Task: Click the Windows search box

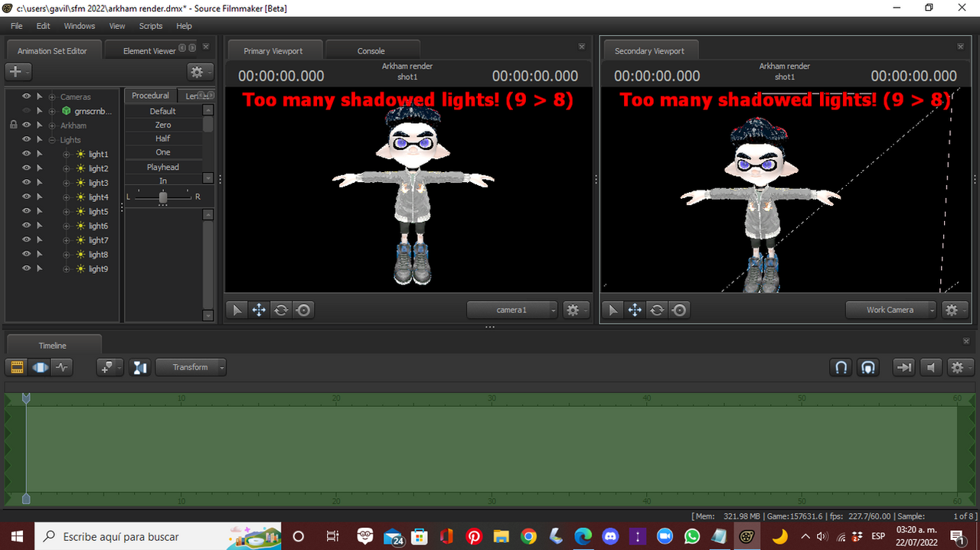Action: (158, 536)
